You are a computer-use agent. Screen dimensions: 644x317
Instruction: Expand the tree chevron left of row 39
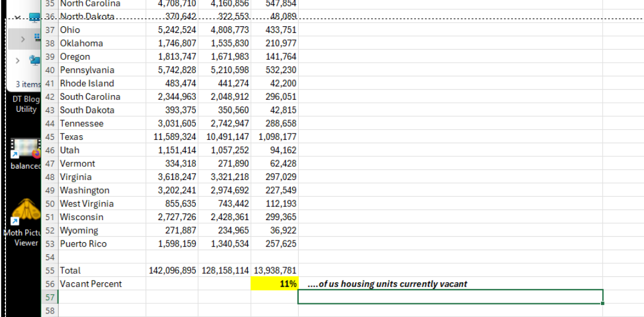17,60
